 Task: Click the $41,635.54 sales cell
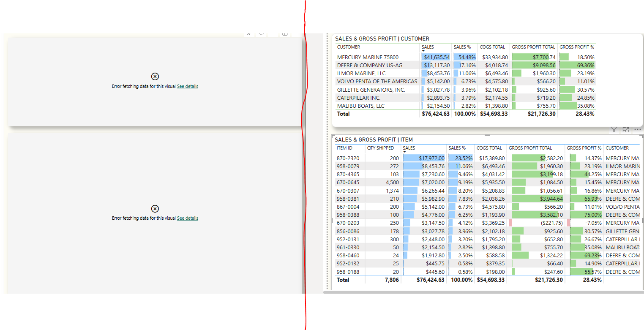(x=437, y=57)
